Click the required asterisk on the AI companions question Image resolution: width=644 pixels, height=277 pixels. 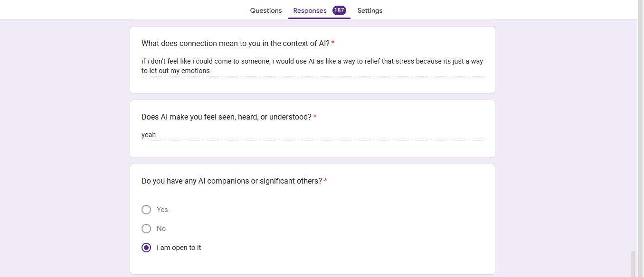(325, 181)
